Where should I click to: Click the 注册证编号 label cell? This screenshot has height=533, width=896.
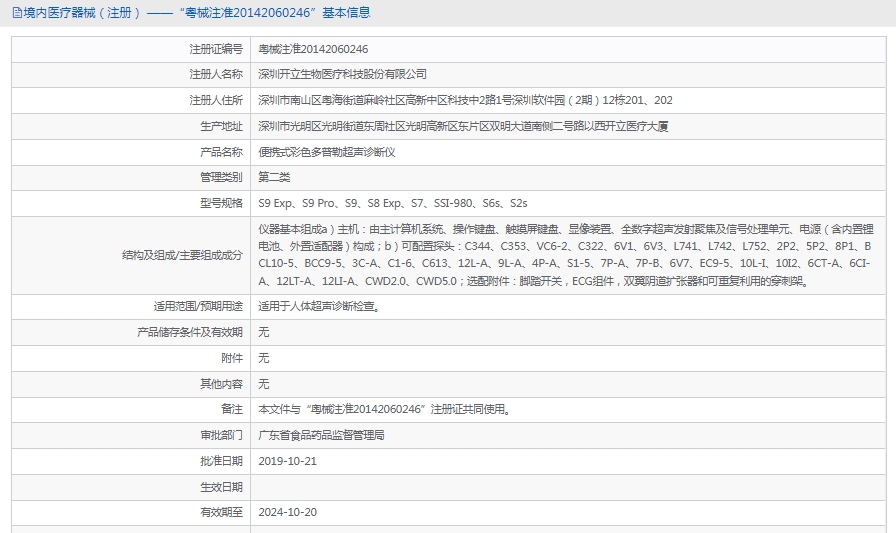[131, 49]
